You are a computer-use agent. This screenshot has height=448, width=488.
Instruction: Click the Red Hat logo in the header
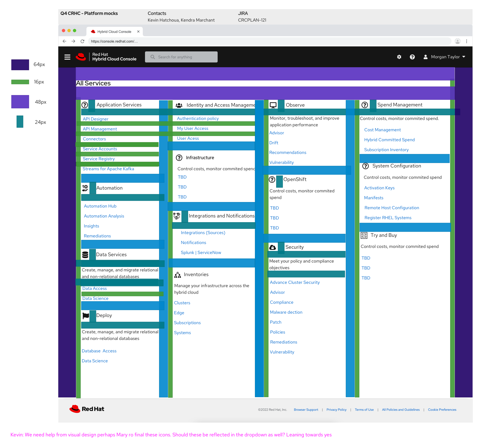click(x=81, y=57)
